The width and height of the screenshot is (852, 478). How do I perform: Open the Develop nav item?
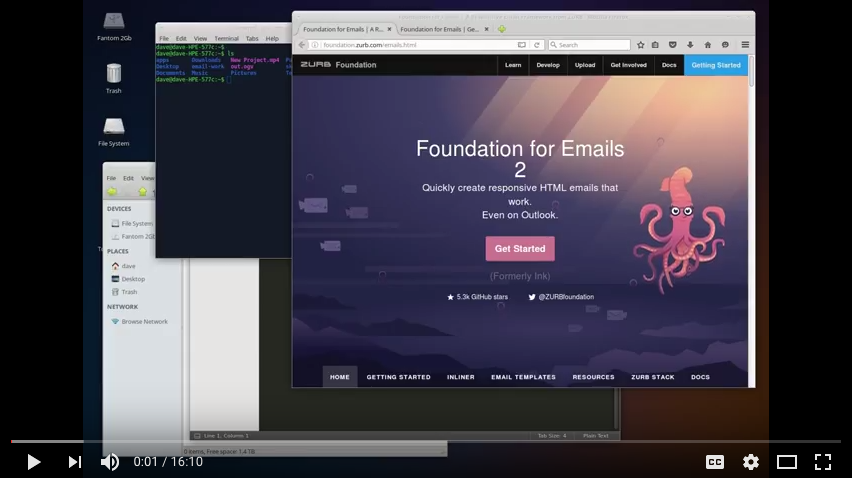point(548,65)
